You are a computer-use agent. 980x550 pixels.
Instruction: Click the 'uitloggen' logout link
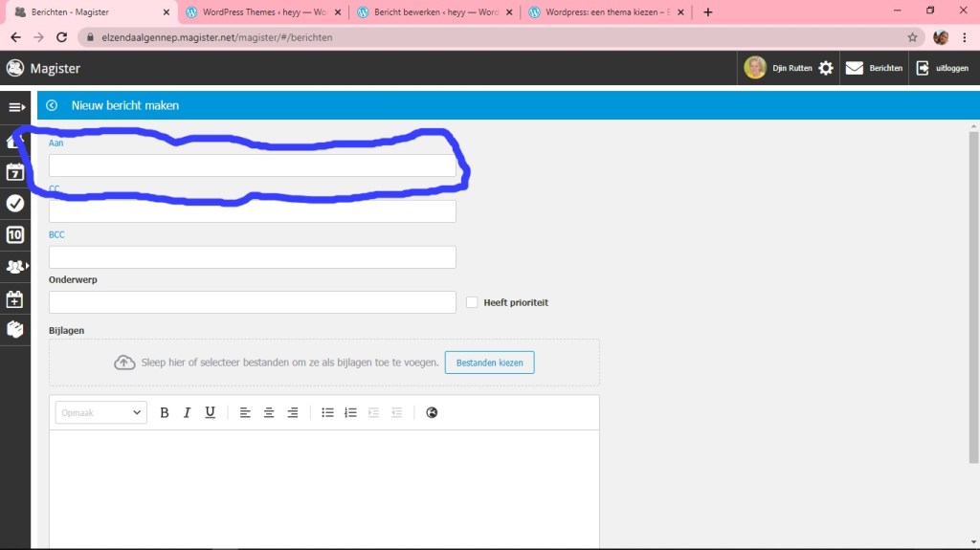click(x=943, y=68)
